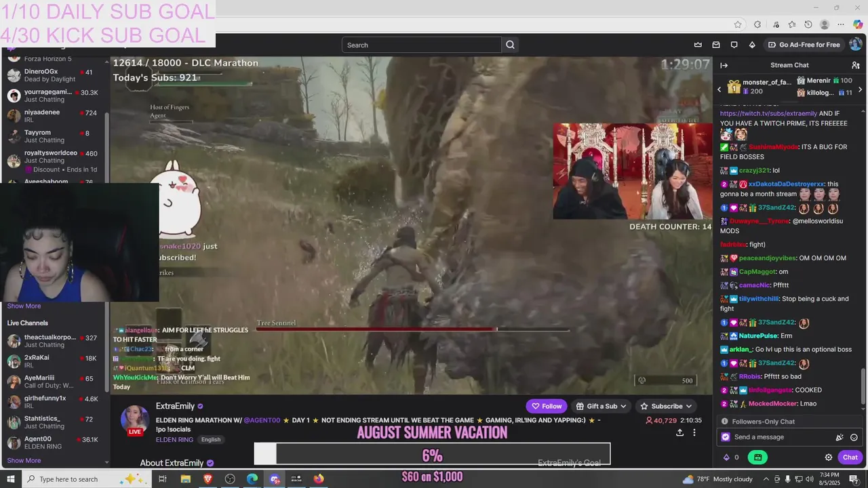Open stream more options three dots
868x488 pixels.
click(694, 432)
